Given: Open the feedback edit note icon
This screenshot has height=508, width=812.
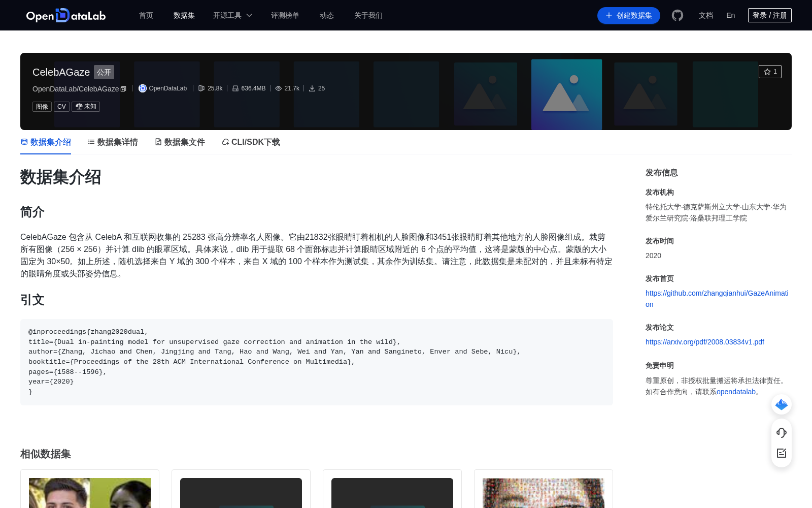Looking at the screenshot, I should click(782, 453).
